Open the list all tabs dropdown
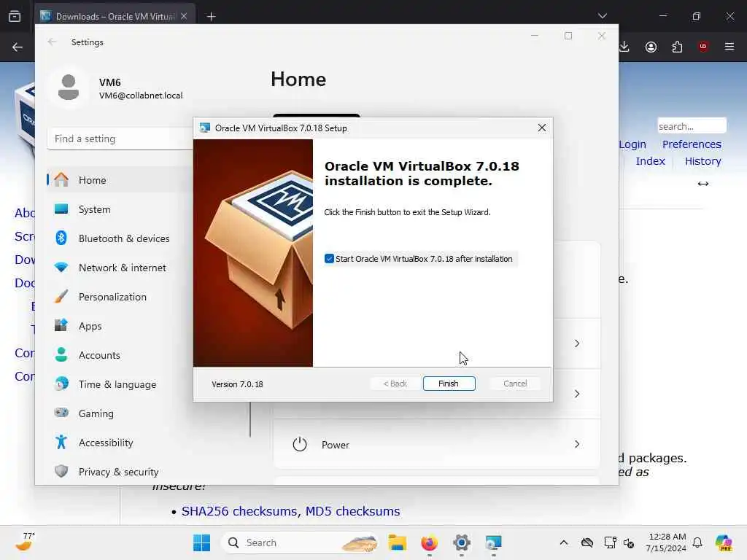This screenshot has height=560, width=747. point(602,16)
